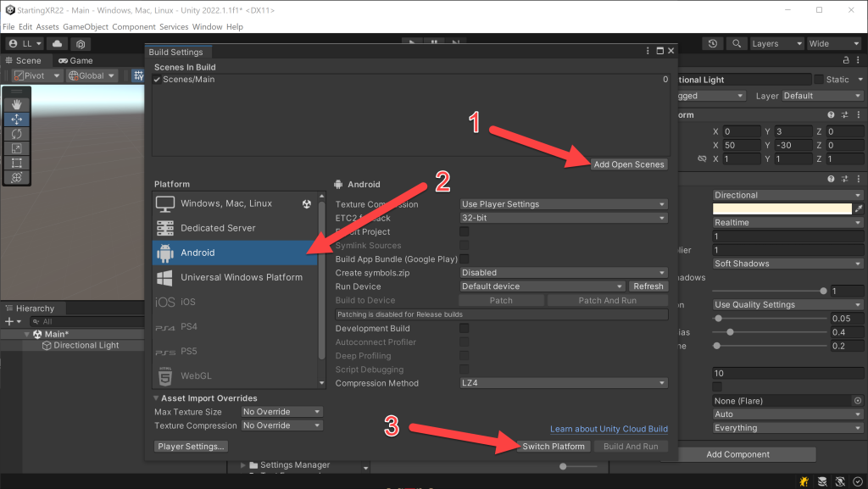Open Transform component preset icon
Viewport: 868px width, 489px height.
(x=845, y=115)
